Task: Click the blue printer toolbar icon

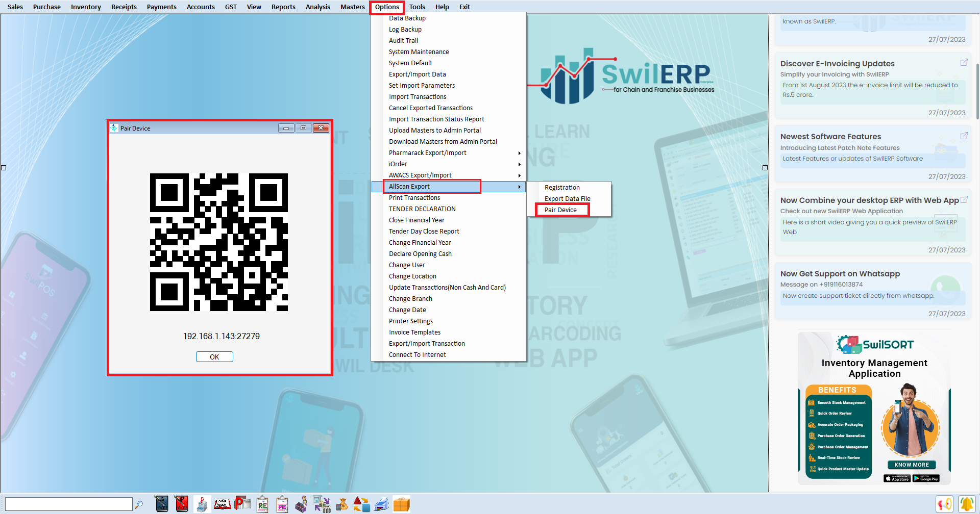Action: [x=381, y=504]
